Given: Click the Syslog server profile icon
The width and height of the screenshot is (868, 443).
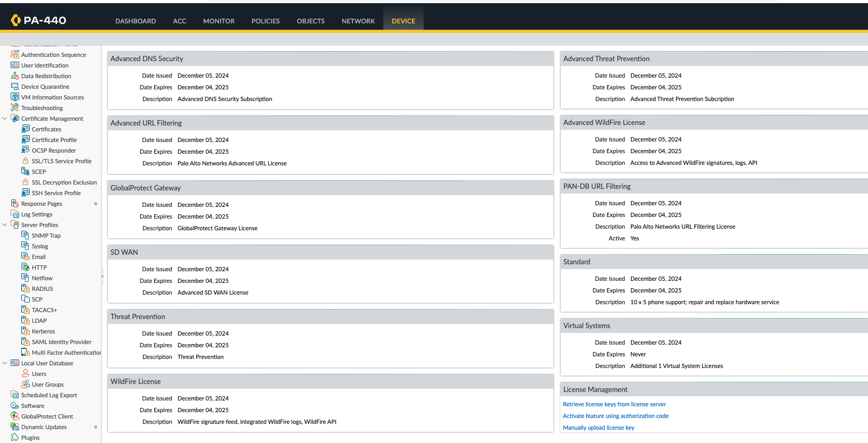Looking at the screenshot, I should (26, 246).
